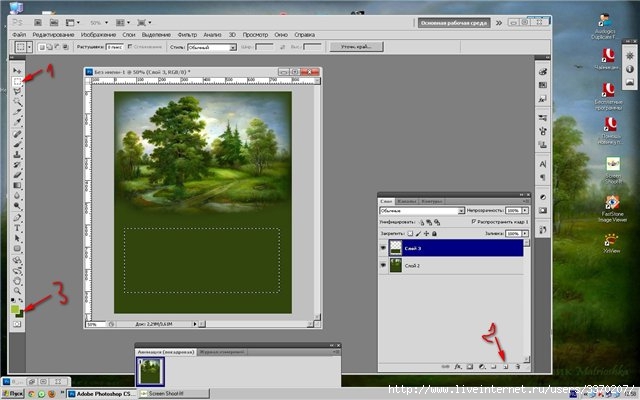This screenshot has height=400, width=640.
Task: Select the Path Selection tool
Action: 17,238
